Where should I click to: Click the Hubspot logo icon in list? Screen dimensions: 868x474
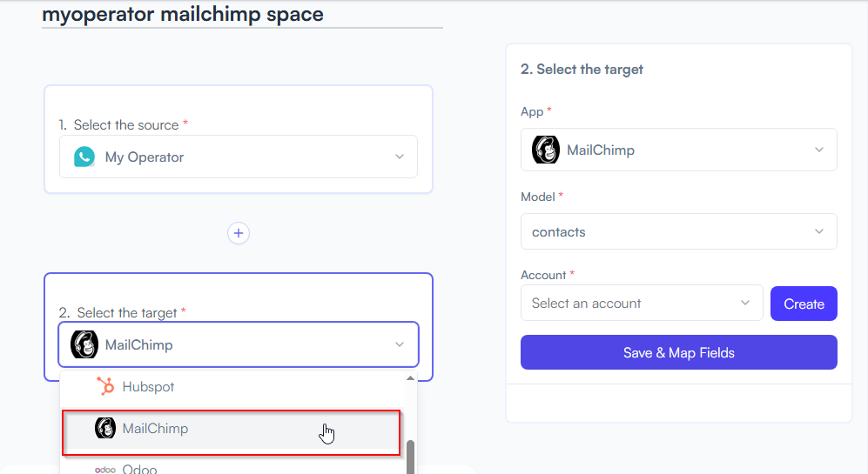(x=105, y=386)
